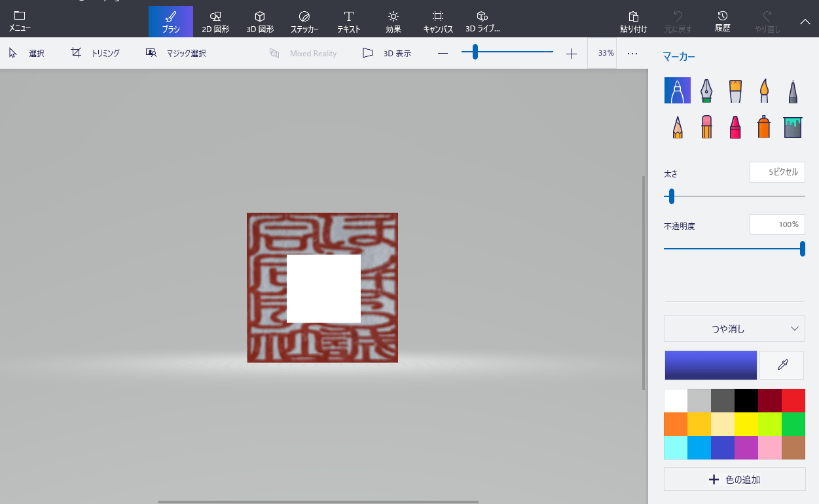The width and height of the screenshot is (819, 504).
Task: Open the 3D ライブラリ tab
Action: click(482, 21)
